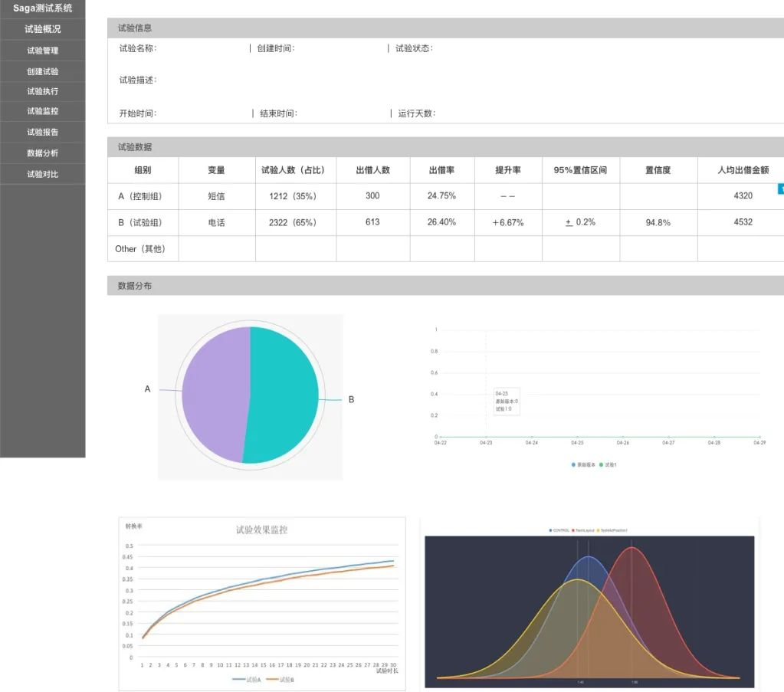Click the Saga测试系统 title
The height and width of the screenshot is (692, 784).
pos(42,8)
